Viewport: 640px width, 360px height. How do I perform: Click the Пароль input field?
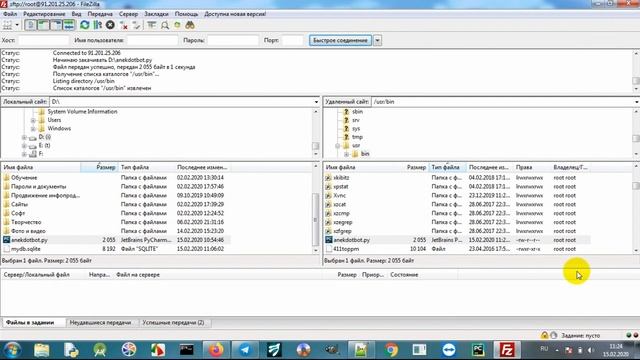233,40
